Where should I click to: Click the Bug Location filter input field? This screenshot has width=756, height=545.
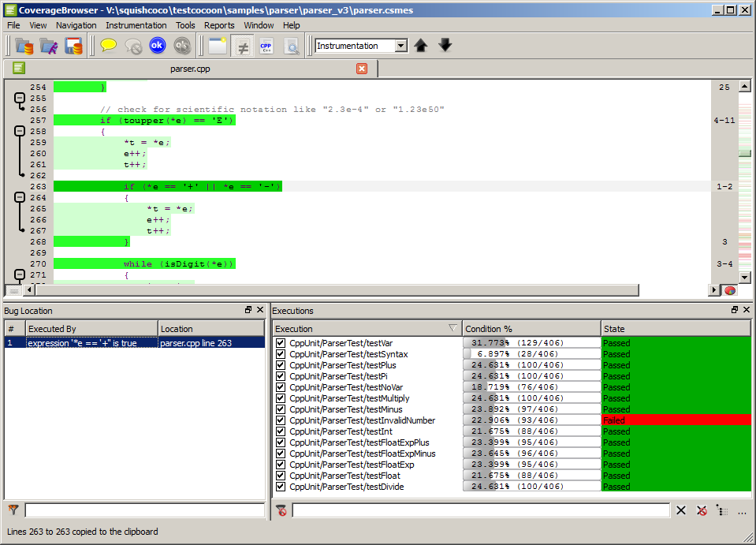(x=144, y=510)
